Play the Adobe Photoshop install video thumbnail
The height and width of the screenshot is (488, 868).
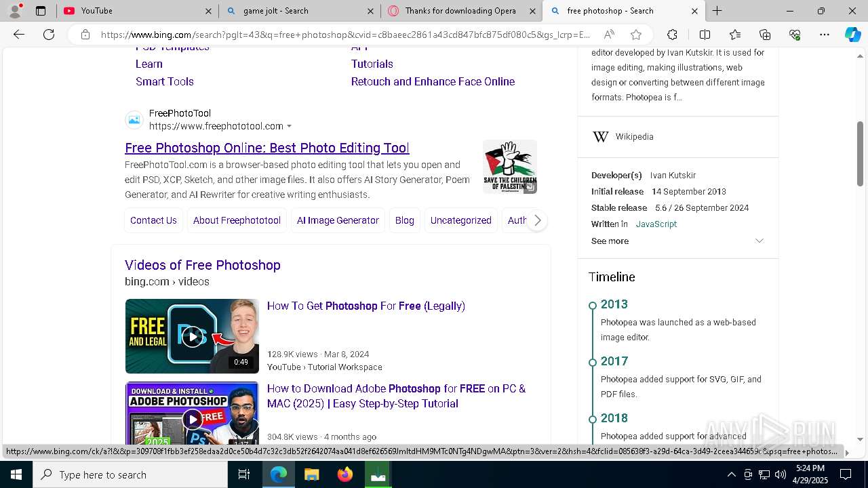tap(192, 413)
